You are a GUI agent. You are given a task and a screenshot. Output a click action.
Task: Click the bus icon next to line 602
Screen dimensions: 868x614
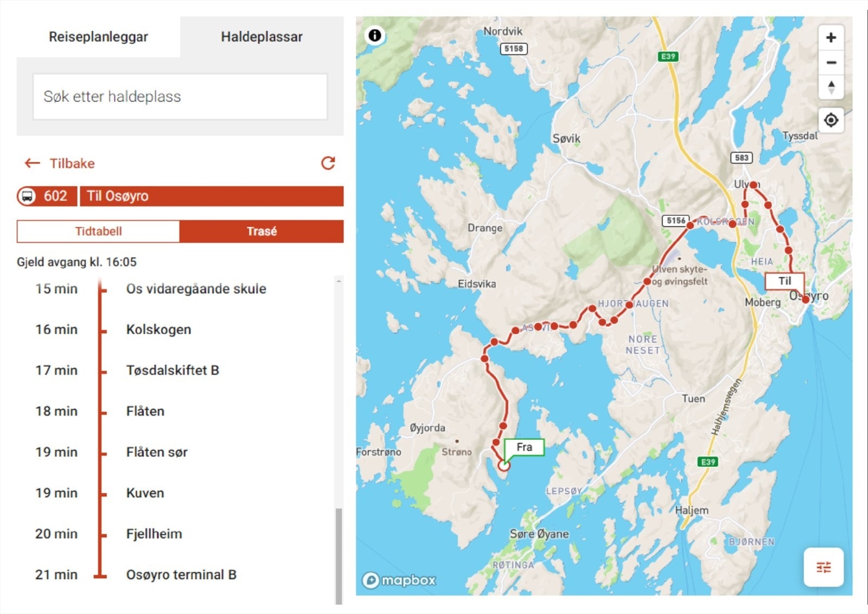click(x=28, y=197)
